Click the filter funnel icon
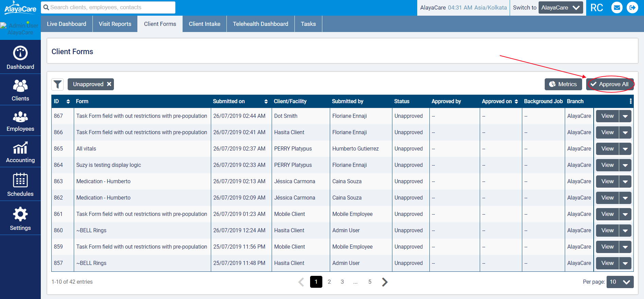 tap(58, 84)
